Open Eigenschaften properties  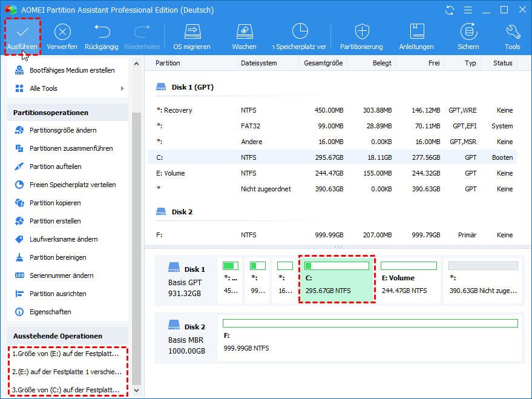click(x=68, y=312)
